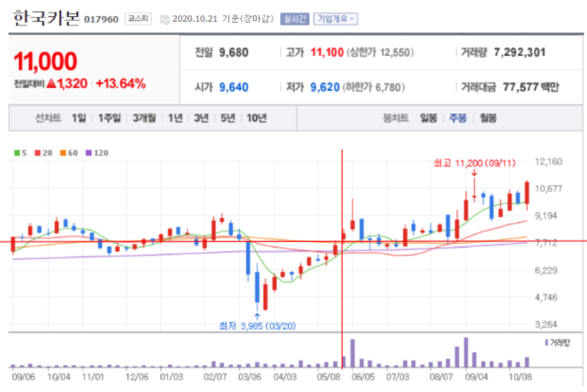The width and height of the screenshot is (587, 392).
Task: Click the 거래대금 value 77,577 백만
Action: [531, 87]
